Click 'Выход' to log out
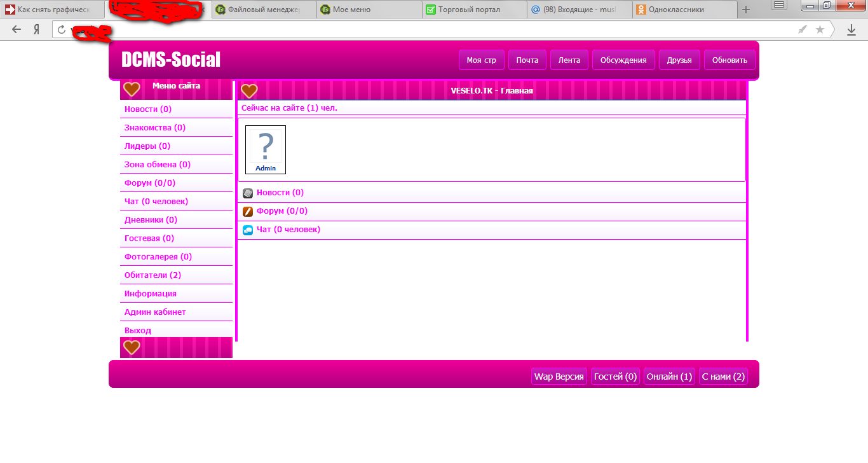868x463 pixels. coord(177,330)
